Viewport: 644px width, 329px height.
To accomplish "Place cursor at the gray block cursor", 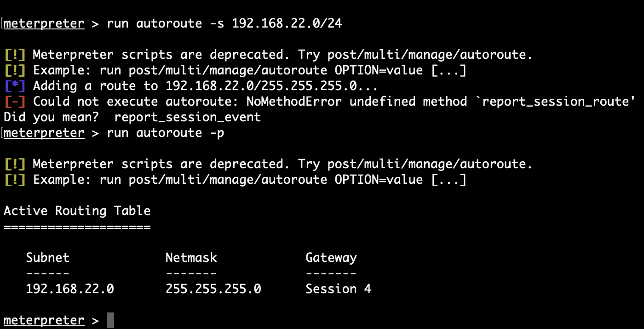I will coord(110,320).
